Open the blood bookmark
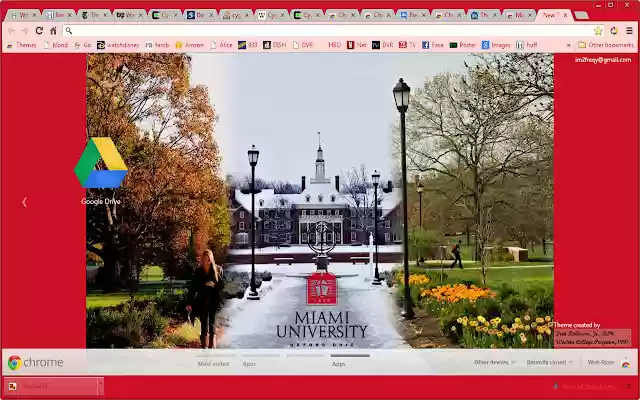Viewport: 640px width, 400px height. (x=56, y=45)
